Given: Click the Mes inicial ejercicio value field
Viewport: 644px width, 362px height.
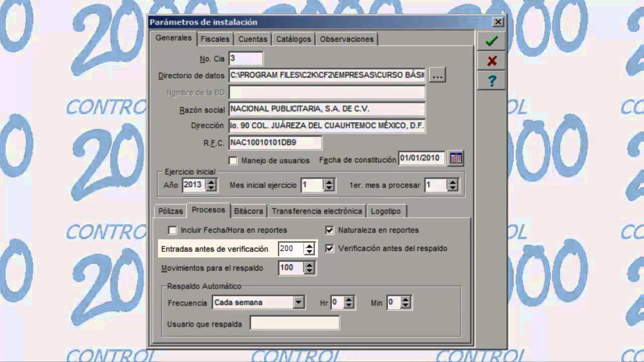Looking at the screenshot, I should [312, 185].
